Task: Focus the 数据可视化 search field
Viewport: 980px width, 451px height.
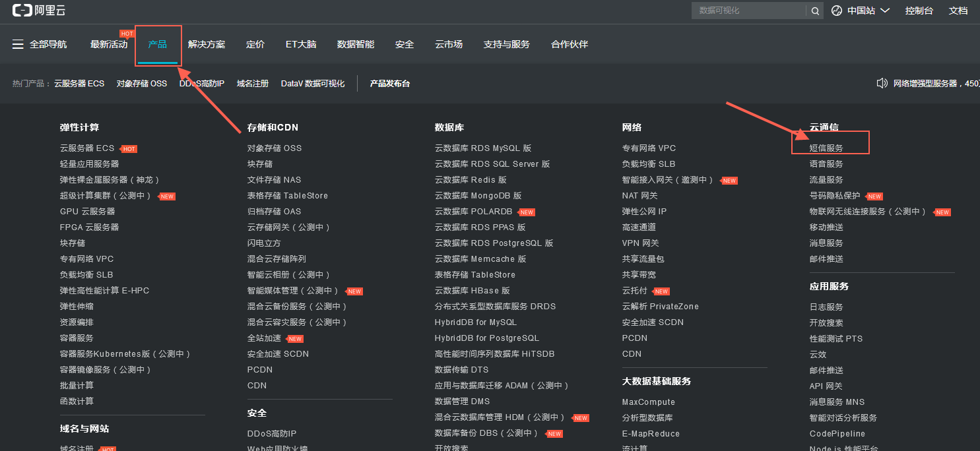Action: click(749, 11)
